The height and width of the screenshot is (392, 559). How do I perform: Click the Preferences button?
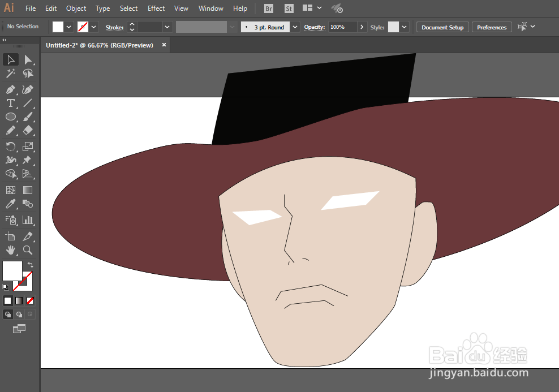(x=491, y=27)
